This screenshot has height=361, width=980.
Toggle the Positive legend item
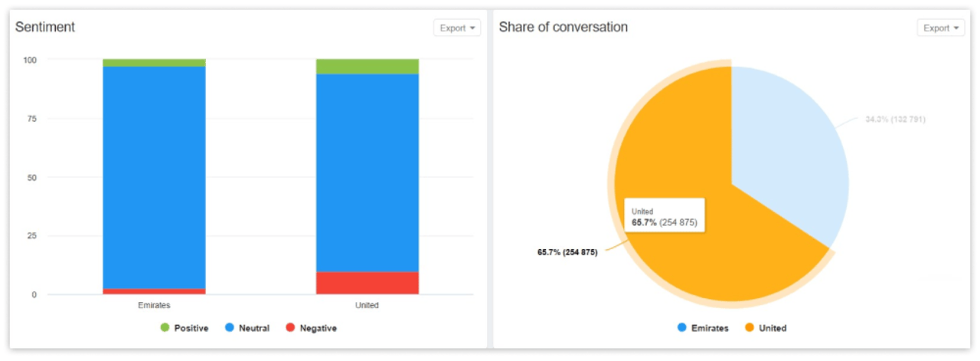coord(191,328)
